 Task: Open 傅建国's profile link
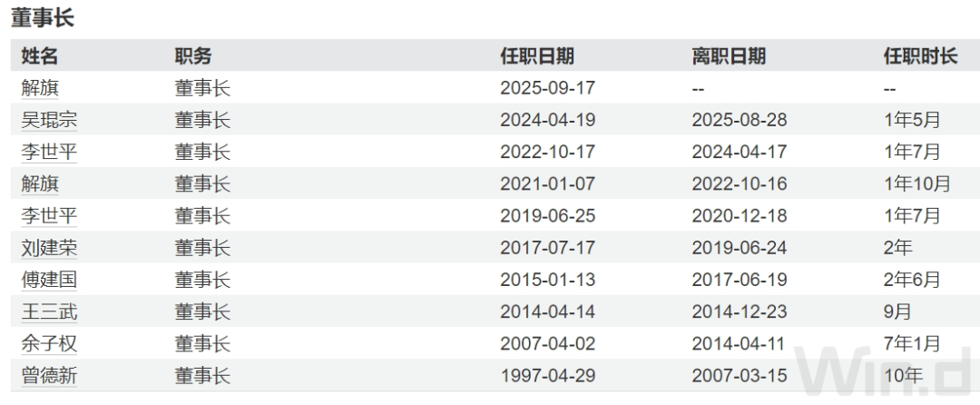pos(49,280)
